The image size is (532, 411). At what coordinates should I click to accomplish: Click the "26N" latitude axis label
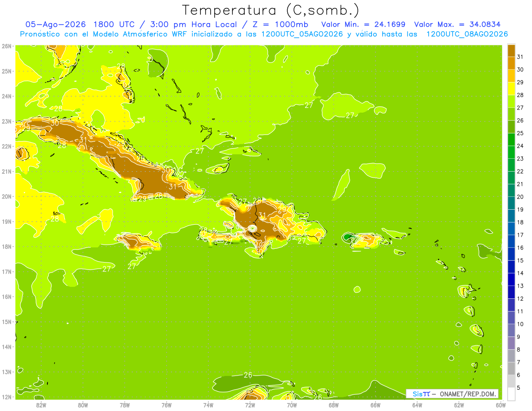click(7, 46)
